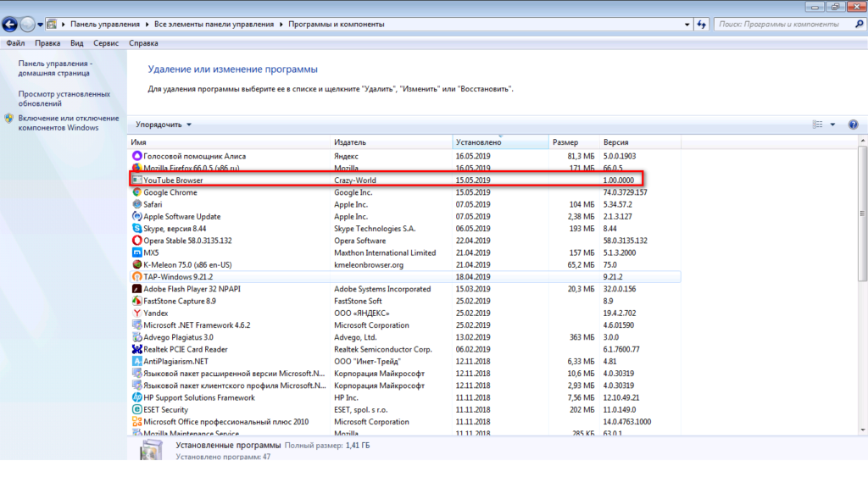Image resolution: width=868 pixels, height=488 pixels.
Task: Click the Google Chrome icon
Action: tap(136, 192)
